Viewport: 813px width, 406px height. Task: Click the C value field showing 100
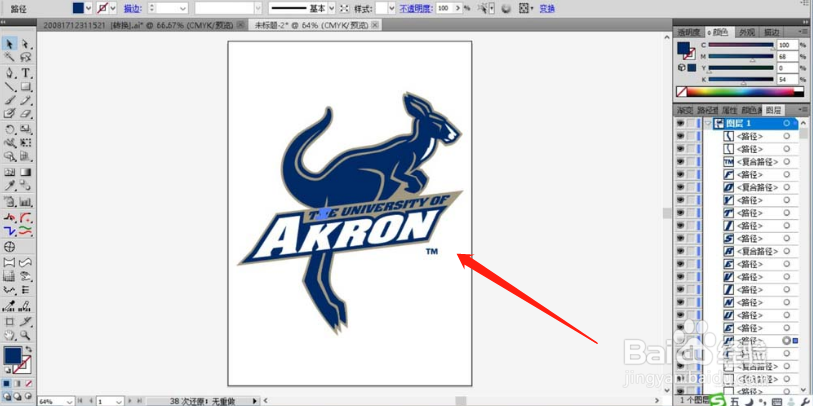pyautogui.click(x=786, y=45)
